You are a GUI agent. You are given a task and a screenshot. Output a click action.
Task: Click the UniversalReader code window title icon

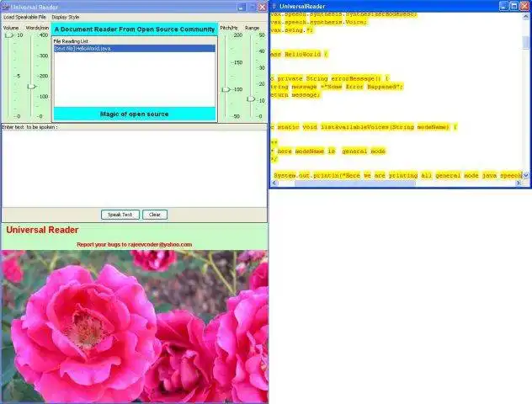[274, 6]
